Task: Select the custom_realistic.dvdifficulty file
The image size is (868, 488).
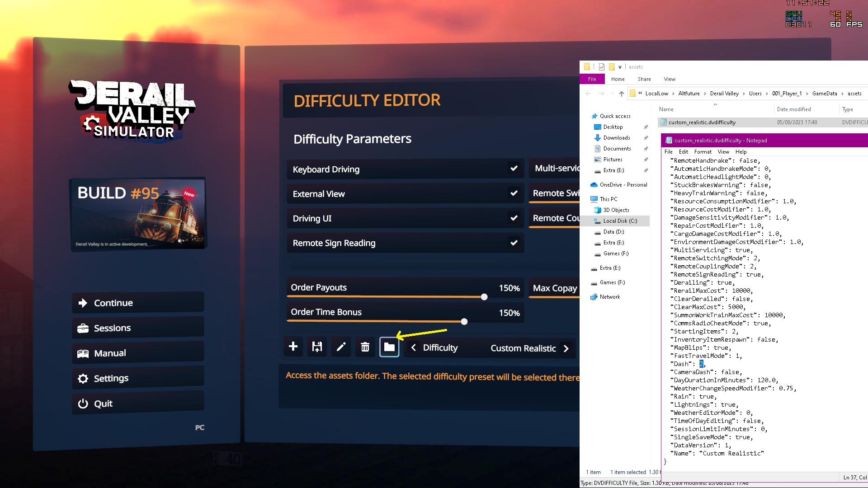Action: 702,122
